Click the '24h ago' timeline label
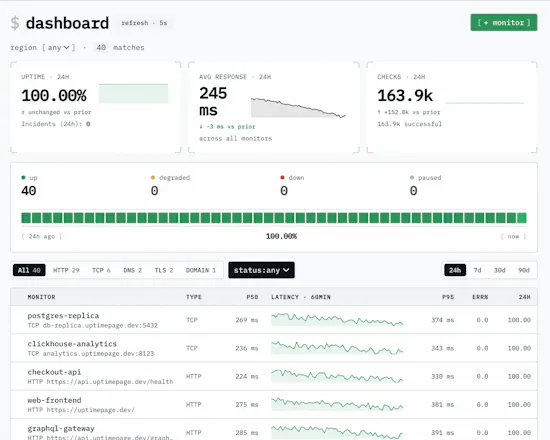550x440 pixels. coord(41,236)
